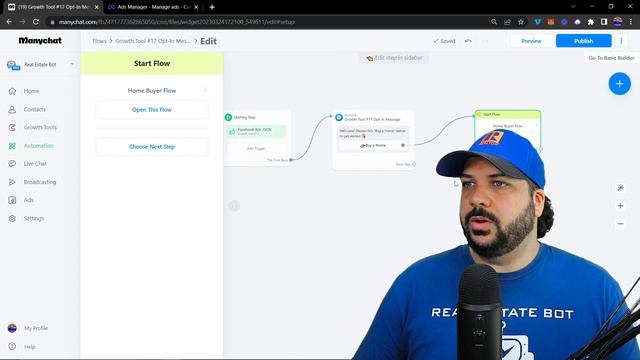Bookmark page with star icon
640x360 pixels.
(521, 22)
